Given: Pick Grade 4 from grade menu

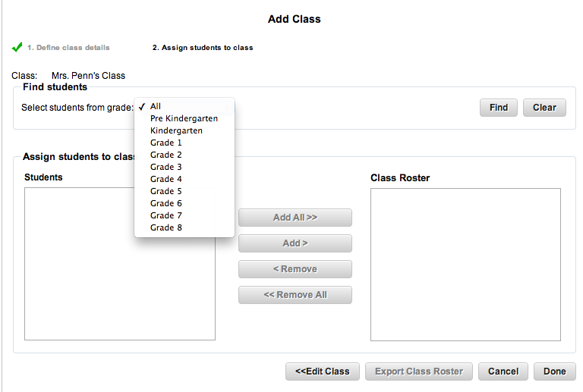Looking at the screenshot, I should 166,179.
